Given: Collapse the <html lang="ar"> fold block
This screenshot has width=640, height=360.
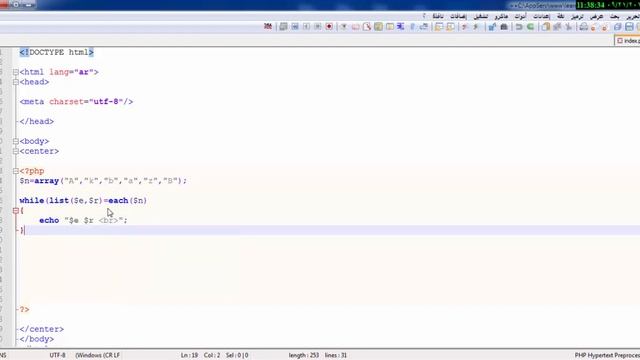Looking at the screenshot, I should pyautogui.click(x=16, y=72).
